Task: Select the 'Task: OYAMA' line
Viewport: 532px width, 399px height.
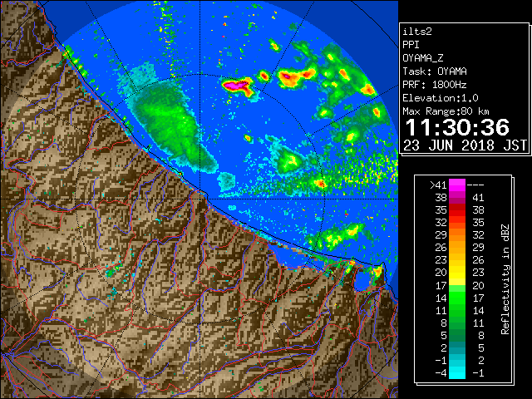Action: 435,71
